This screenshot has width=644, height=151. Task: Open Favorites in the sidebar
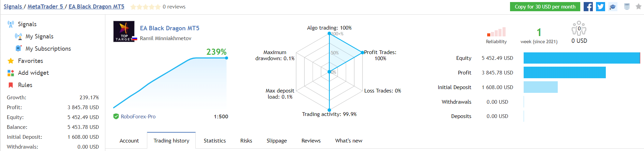click(x=30, y=61)
